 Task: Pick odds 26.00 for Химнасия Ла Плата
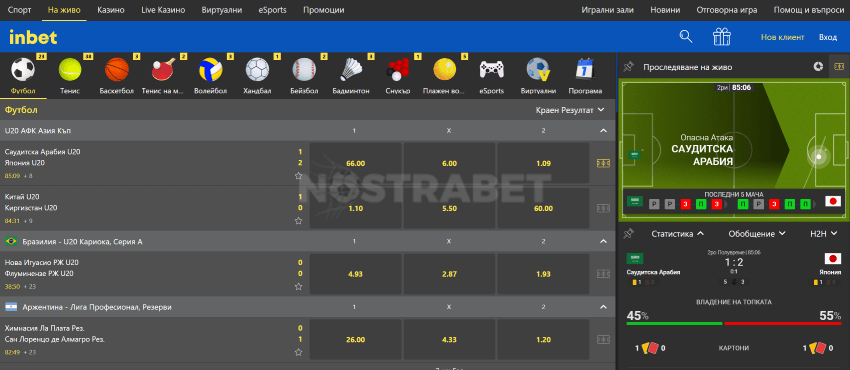(356, 340)
